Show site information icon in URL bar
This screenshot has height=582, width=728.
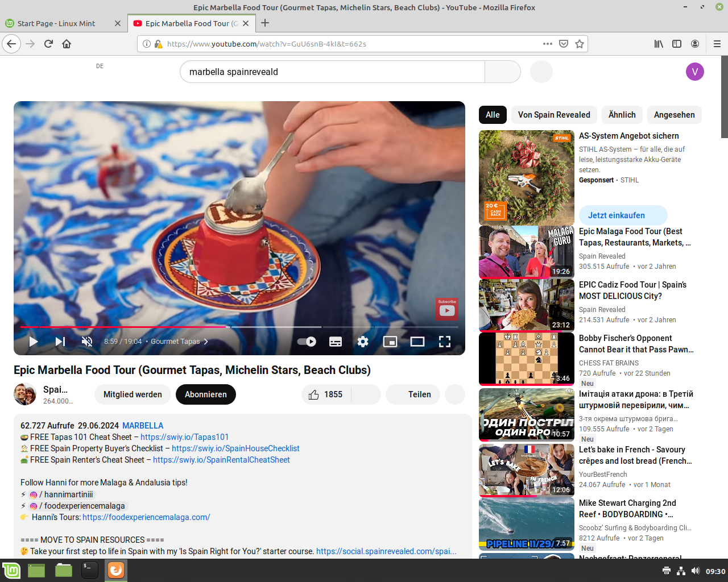(147, 44)
